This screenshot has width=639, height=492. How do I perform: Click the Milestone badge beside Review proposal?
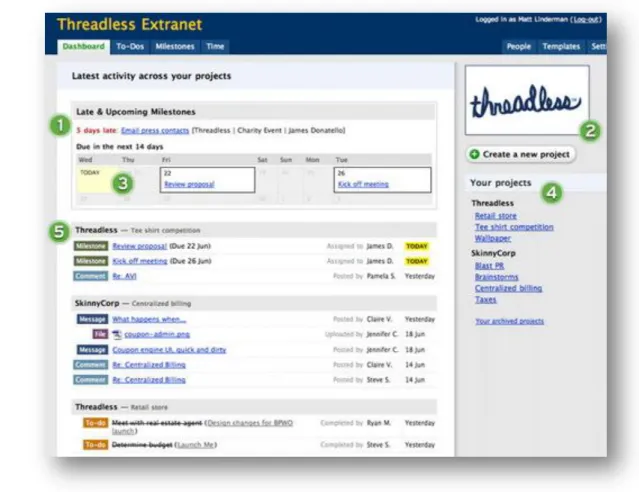point(91,246)
